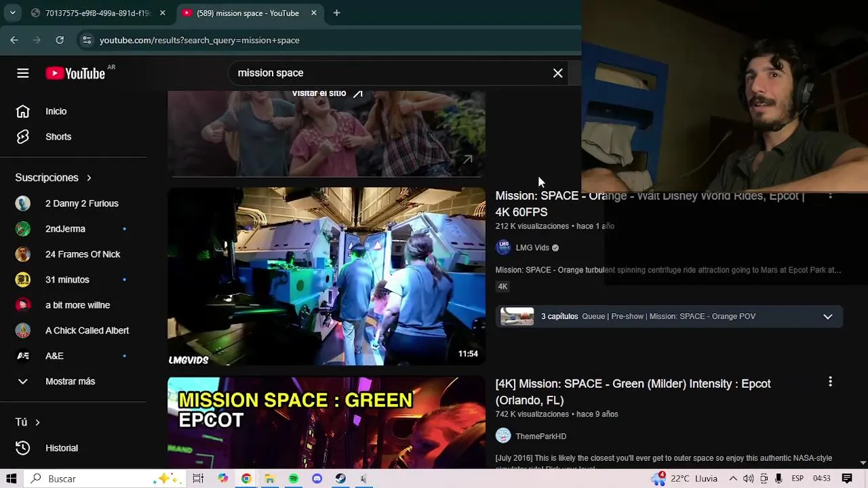Open File Explorer from the taskbar

point(269,479)
